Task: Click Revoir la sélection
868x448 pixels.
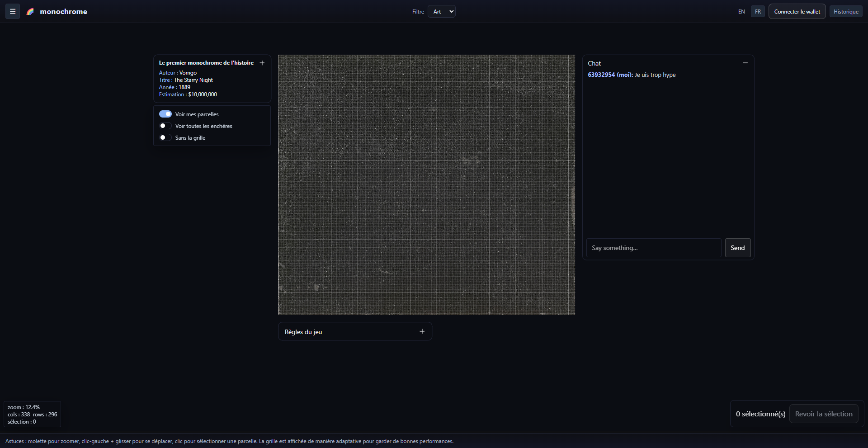Action: 824,414
